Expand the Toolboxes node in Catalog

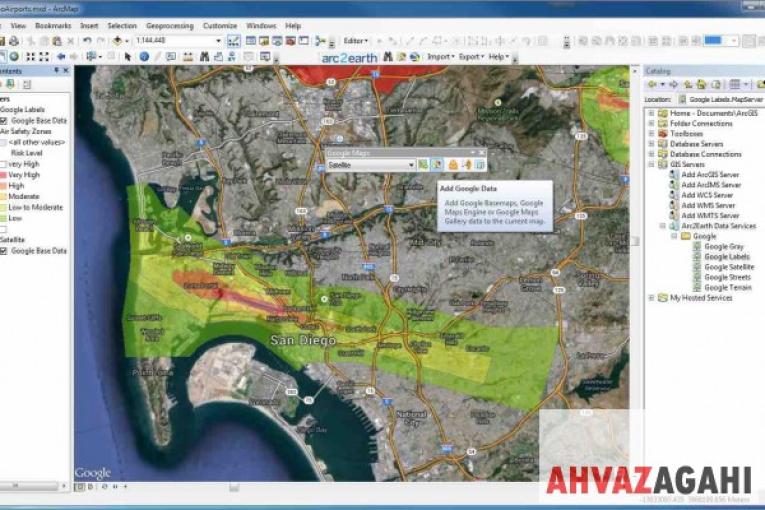pos(651,134)
